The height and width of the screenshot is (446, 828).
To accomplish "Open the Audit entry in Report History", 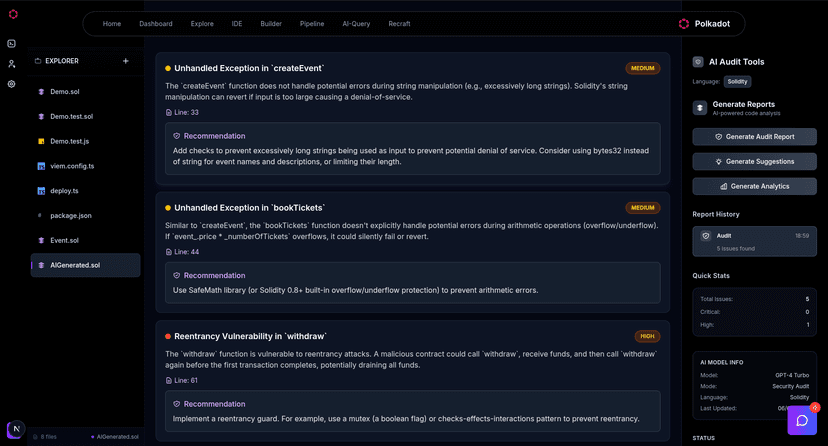I will click(754, 241).
